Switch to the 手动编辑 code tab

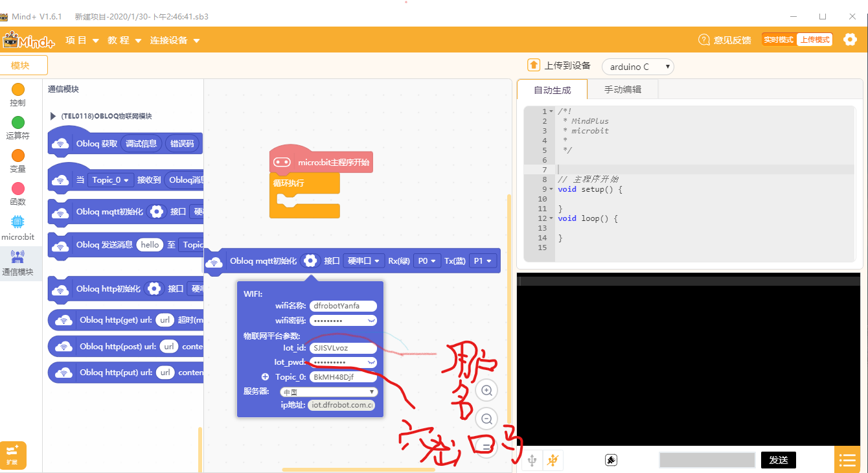[x=622, y=89]
